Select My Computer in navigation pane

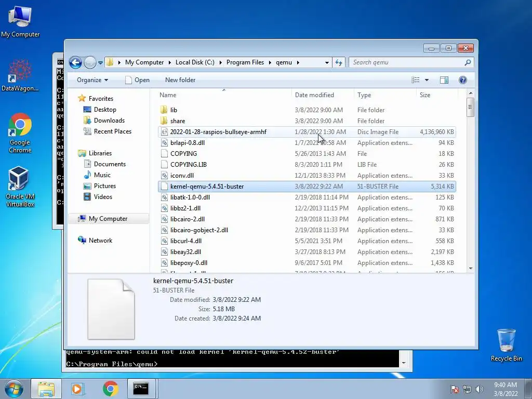pyautogui.click(x=108, y=219)
